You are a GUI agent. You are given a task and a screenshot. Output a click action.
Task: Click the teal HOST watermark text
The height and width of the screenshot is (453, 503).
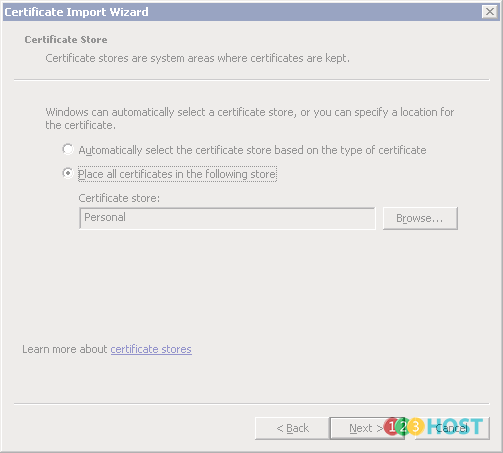[455, 427]
